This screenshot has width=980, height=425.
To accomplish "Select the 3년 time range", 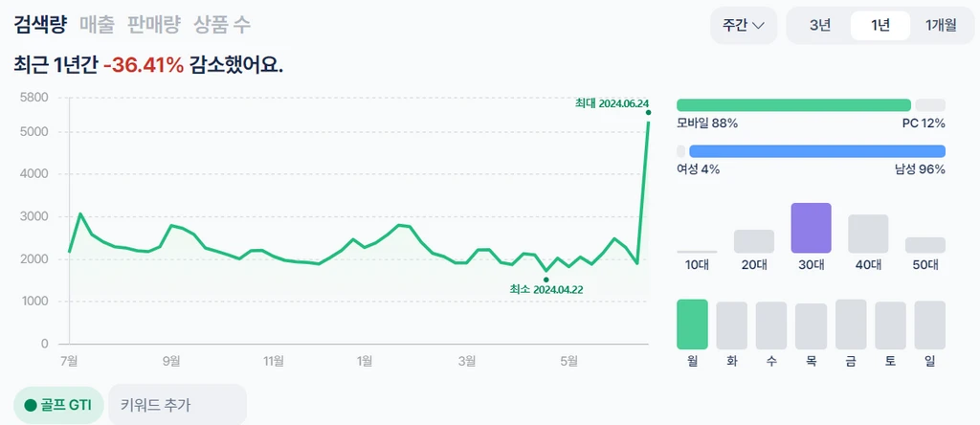I will pyautogui.click(x=819, y=25).
